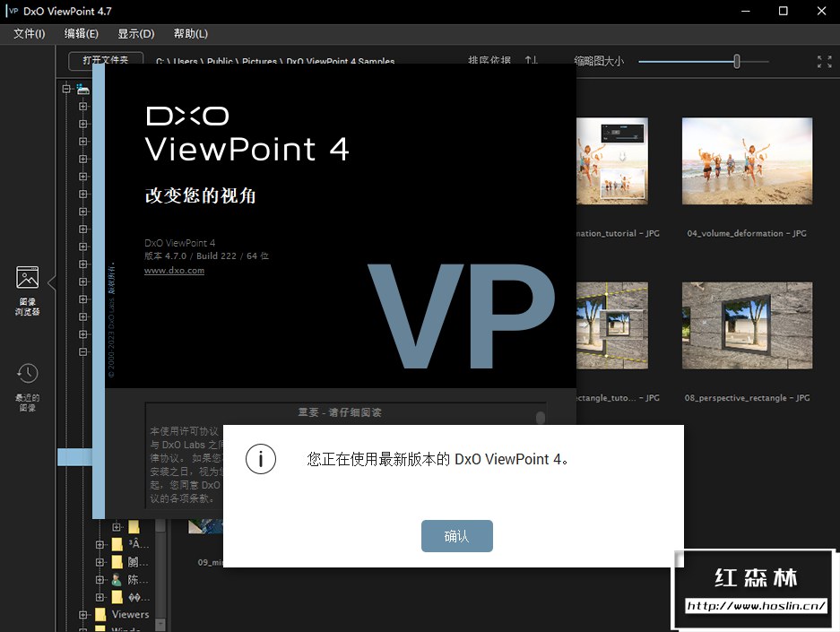The image size is (840, 632).
Task: Click the 04_volume_deformation - JPG file name
Action: point(747,233)
